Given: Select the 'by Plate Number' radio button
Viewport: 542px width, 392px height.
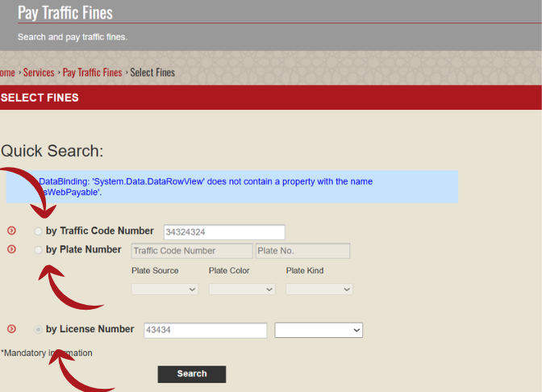Looking at the screenshot, I should [38, 250].
